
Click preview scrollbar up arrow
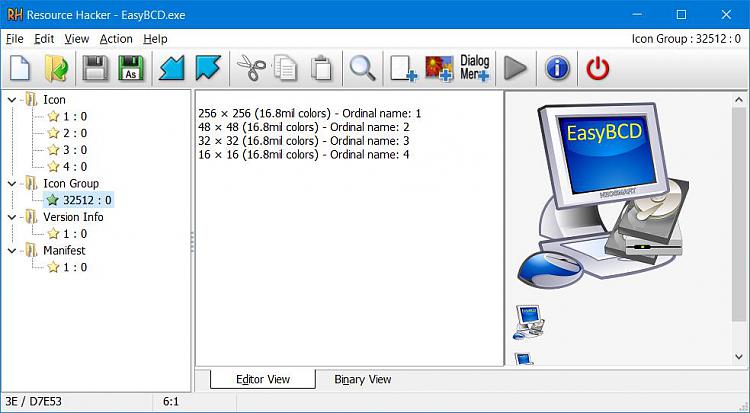click(x=739, y=100)
